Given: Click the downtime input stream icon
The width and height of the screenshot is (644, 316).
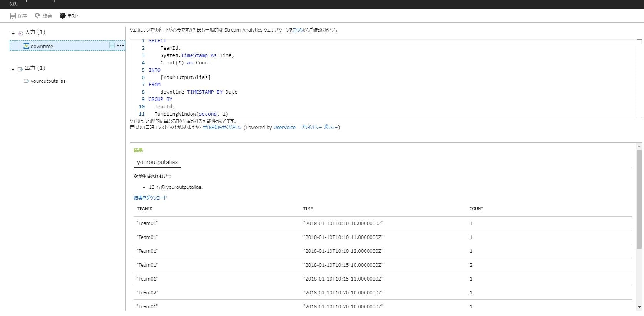Looking at the screenshot, I should point(26,46).
